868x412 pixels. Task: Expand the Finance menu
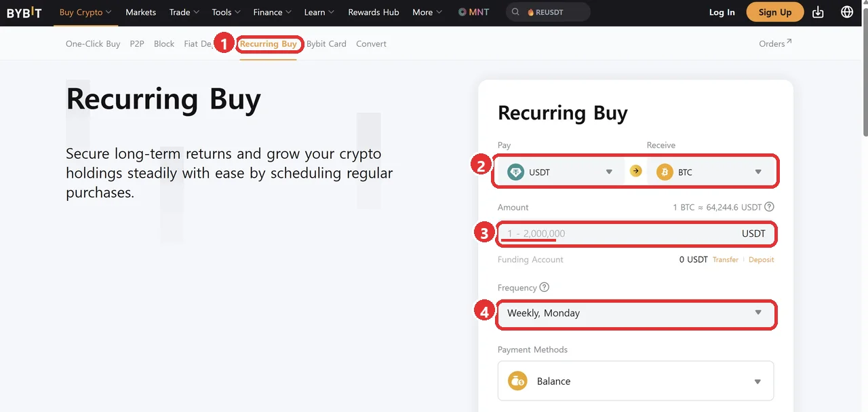273,12
